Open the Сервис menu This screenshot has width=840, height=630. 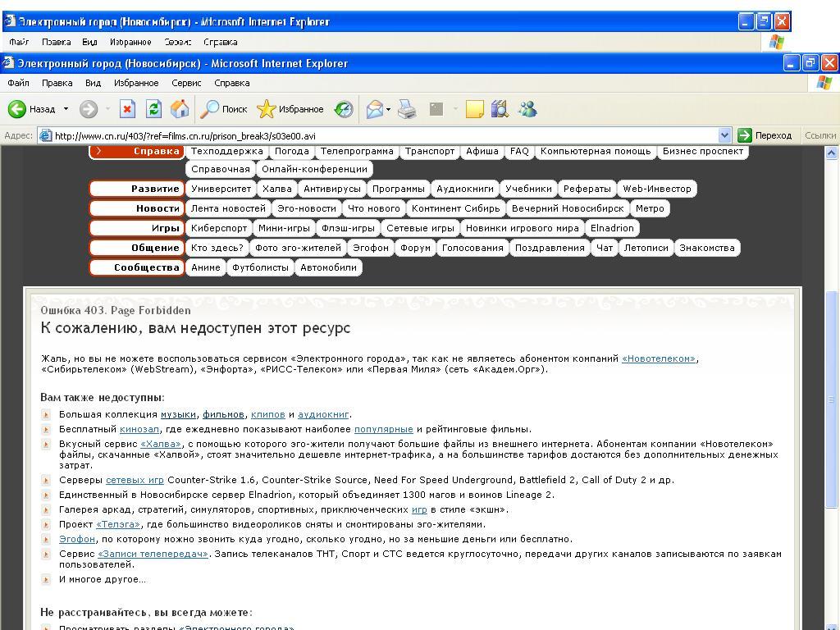186,83
